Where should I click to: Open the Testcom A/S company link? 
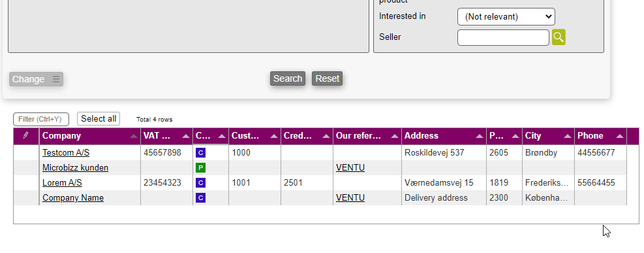pos(66,153)
